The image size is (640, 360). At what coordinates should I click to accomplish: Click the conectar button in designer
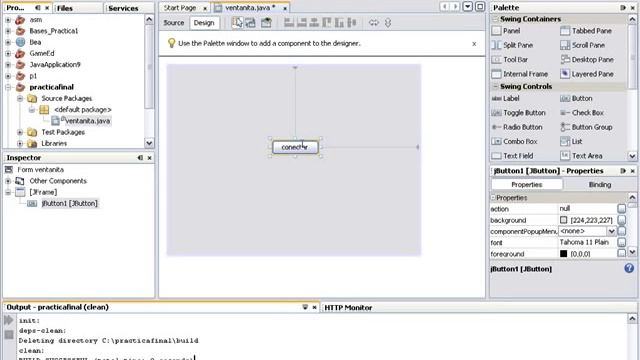295,147
